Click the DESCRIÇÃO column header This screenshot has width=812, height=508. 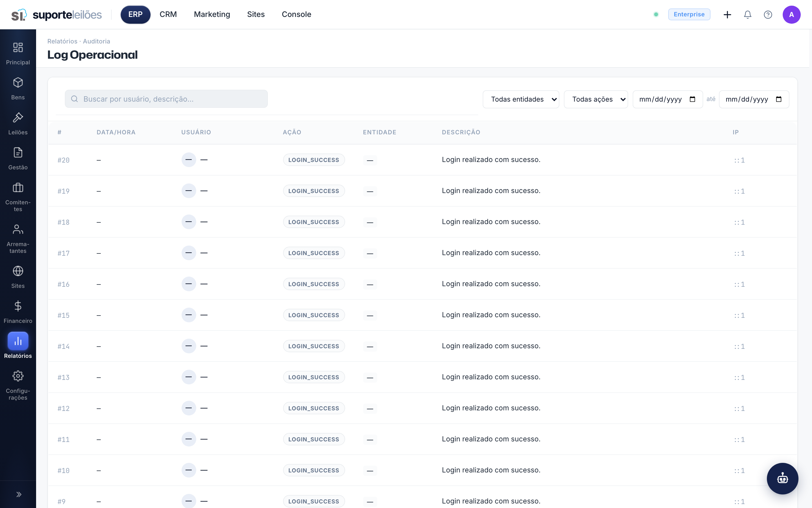tap(461, 132)
